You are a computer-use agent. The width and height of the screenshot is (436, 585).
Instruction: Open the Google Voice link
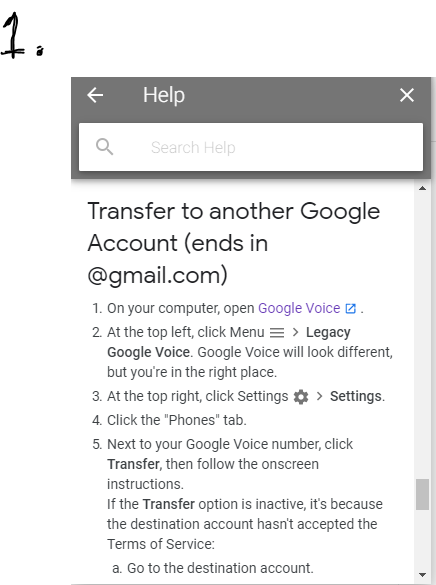(x=299, y=308)
